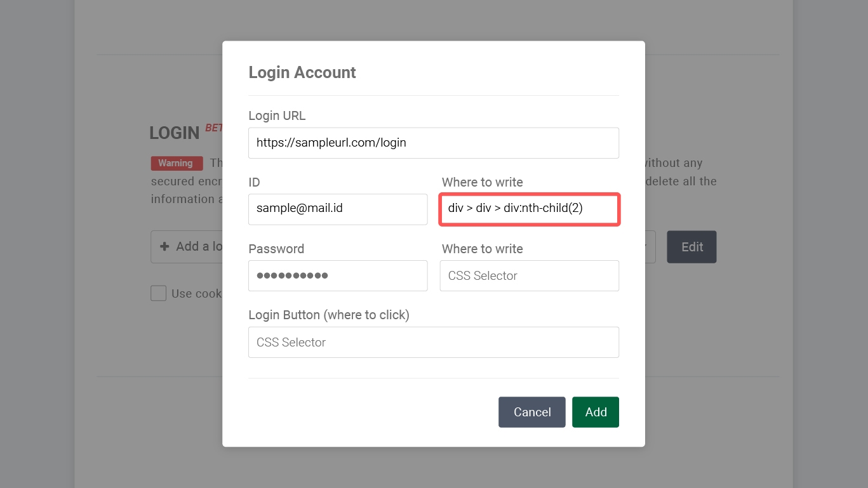Click the ID field containing sample@mail.id
Image resolution: width=868 pixels, height=488 pixels.
(x=338, y=209)
